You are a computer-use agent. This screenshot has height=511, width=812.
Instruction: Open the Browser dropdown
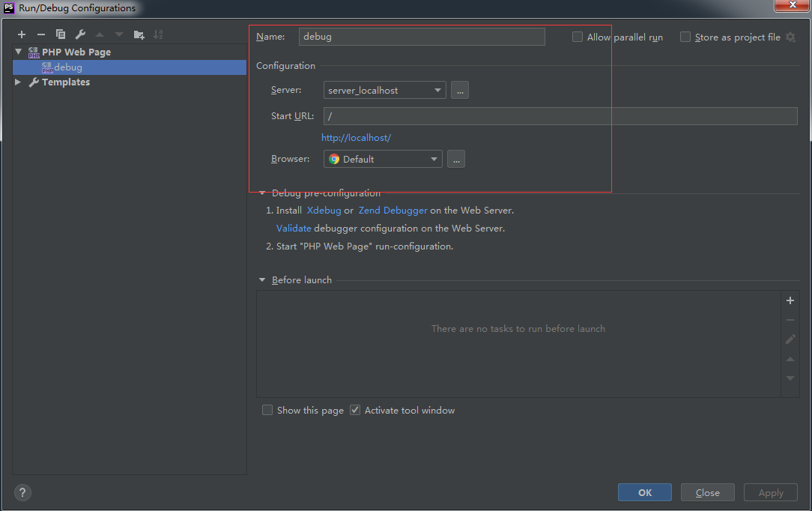click(x=384, y=159)
